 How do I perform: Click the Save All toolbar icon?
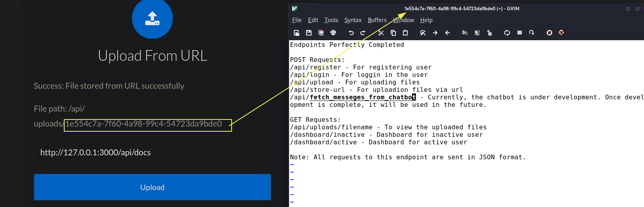(x=321, y=33)
